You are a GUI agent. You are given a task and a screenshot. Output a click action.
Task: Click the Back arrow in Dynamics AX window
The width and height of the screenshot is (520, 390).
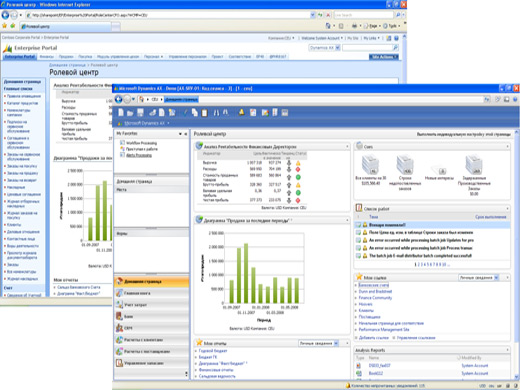coord(118,99)
